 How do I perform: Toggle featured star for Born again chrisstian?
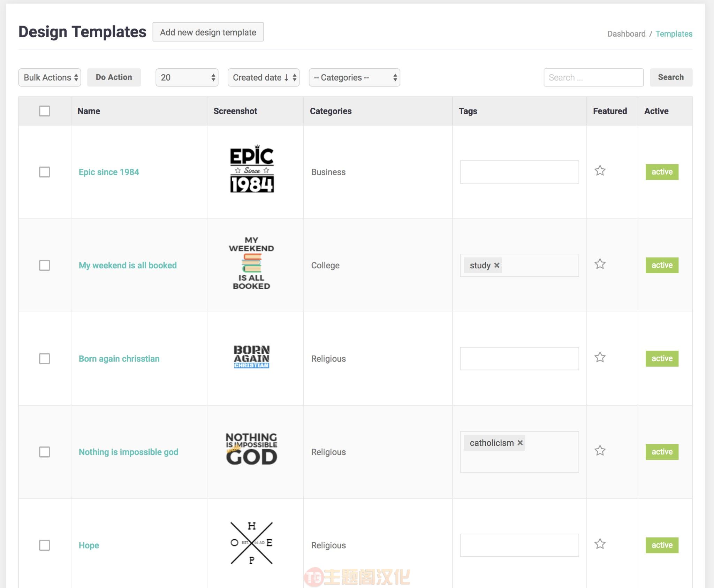click(x=600, y=357)
